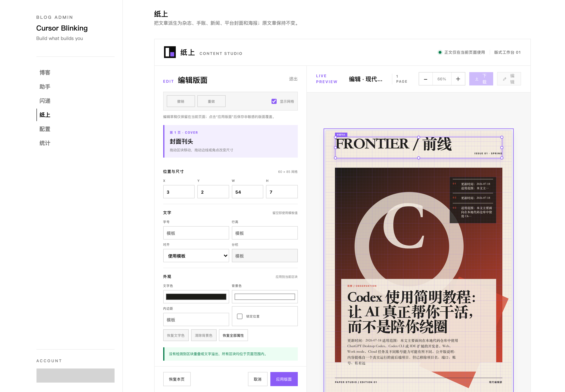
Task: Click the 60 × 85 网格 label
Action: [288, 172]
